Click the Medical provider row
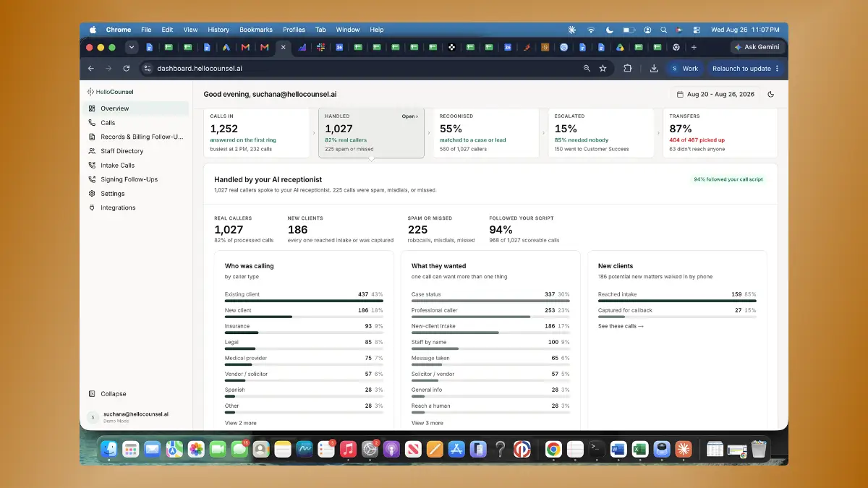868x488 pixels. tap(304, 359)
